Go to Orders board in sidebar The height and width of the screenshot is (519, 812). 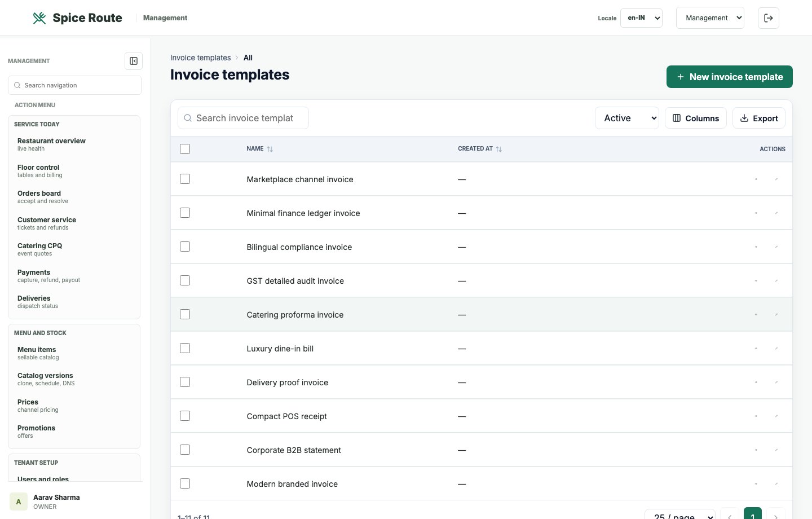[x=74, y=197]
